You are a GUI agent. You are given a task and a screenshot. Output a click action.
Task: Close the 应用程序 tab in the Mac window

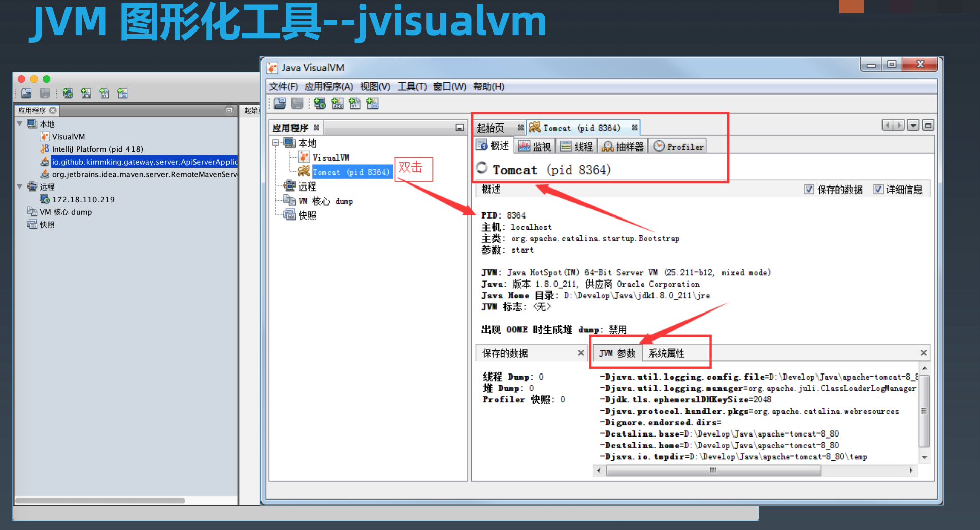pos(53,110)
